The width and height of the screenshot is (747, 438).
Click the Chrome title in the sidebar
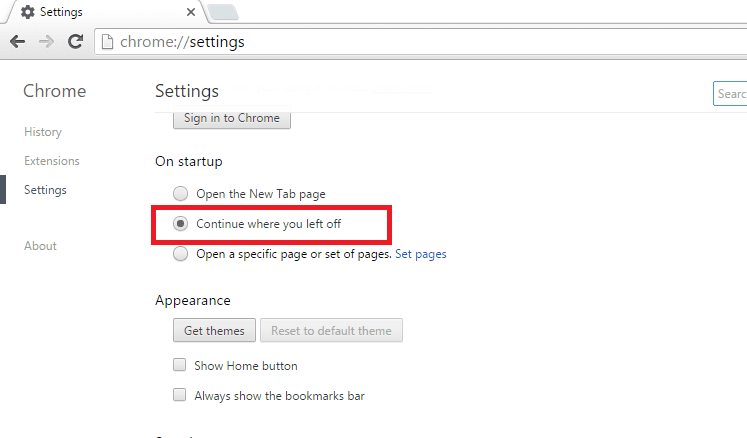(55, 91)
